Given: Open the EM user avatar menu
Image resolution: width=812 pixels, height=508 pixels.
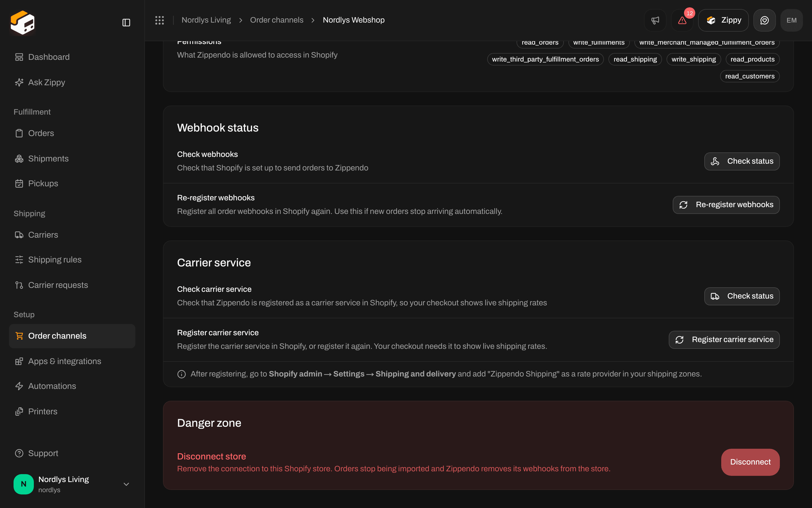Looking at the screenshot, I should [x=791, y=20].
